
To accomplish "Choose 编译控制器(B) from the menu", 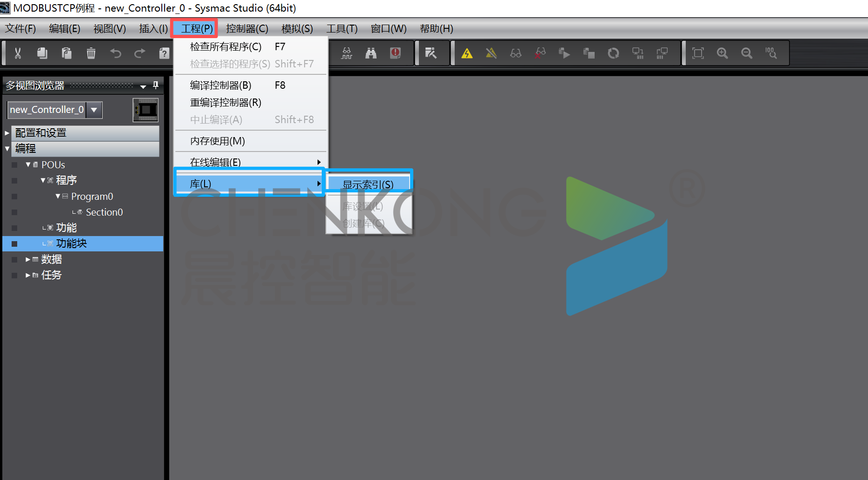I will point(251,85).
